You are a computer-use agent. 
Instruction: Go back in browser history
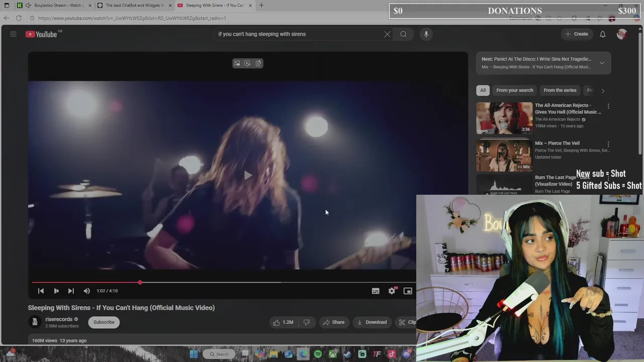pos(7,18)
